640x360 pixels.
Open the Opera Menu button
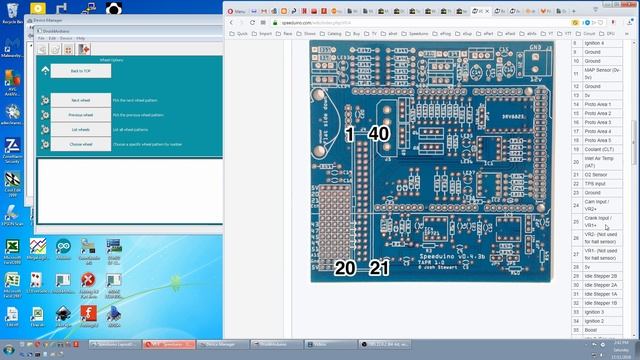(237, 11)
